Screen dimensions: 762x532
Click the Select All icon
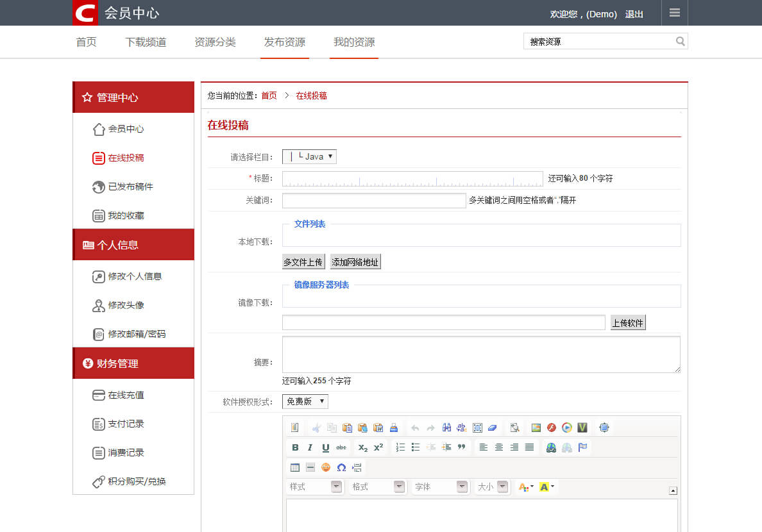(x=477, y=428)
